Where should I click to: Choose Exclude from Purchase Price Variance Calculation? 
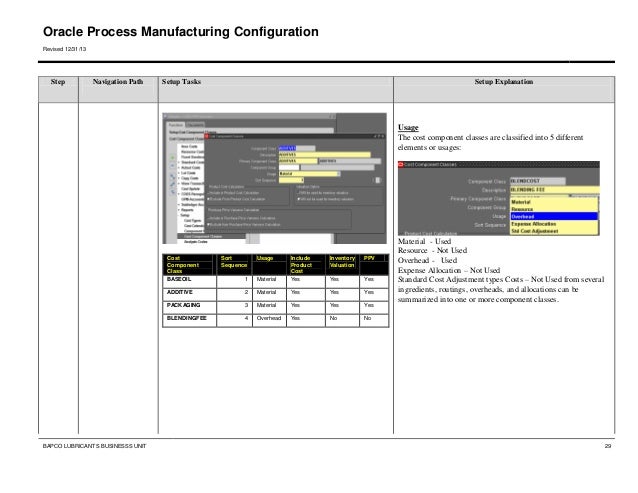pyautogui.click(x=244, y=225)
